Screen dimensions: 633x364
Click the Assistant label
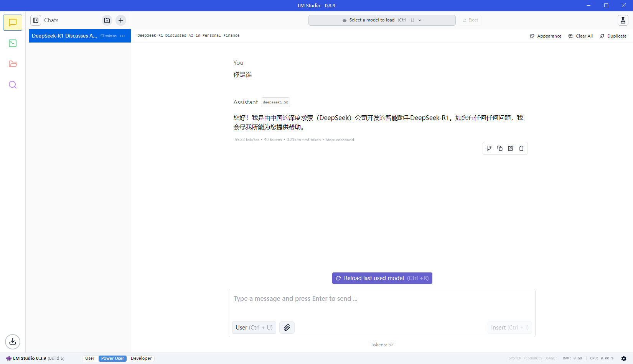coord(246,102)
